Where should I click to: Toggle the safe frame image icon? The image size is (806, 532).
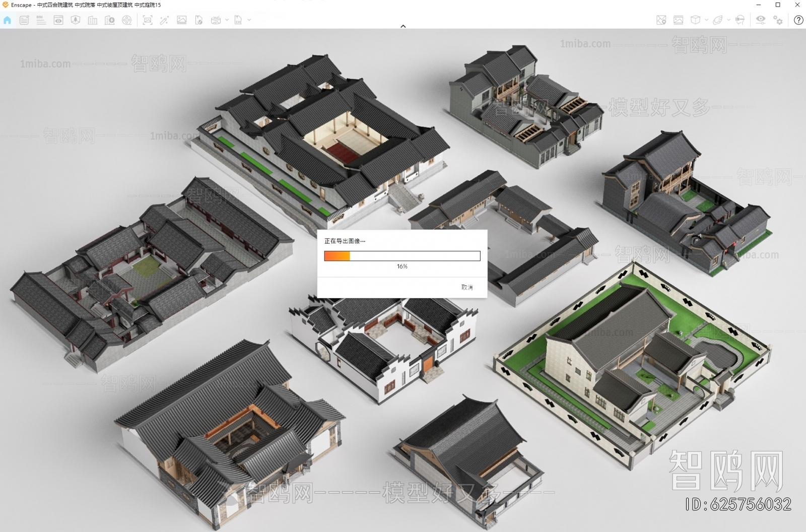click(679, 20)
